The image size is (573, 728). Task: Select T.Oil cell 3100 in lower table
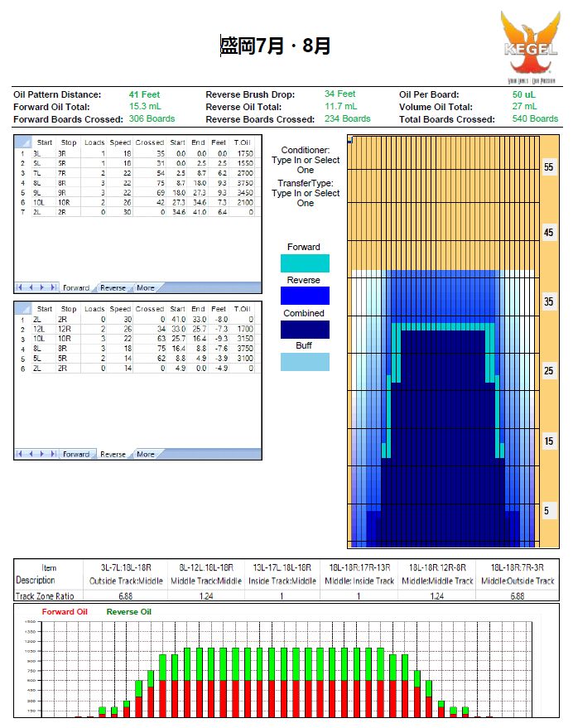click(243, 359)
